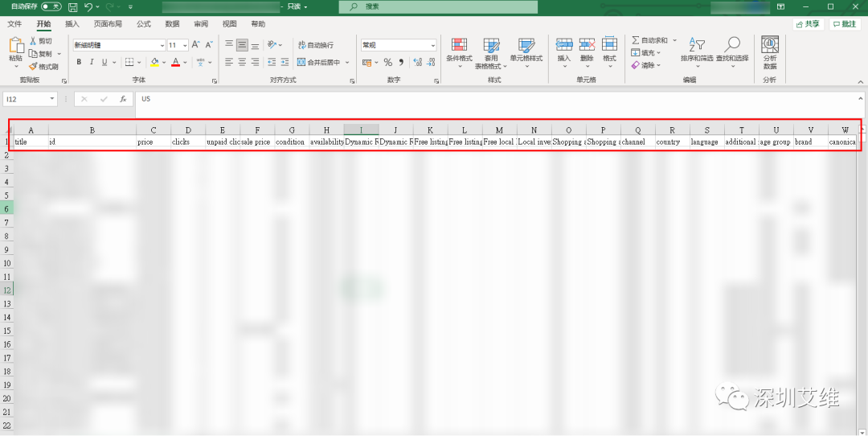Toggle Bold formatting
Screen dimensions: 868x436
coord(79,62)
